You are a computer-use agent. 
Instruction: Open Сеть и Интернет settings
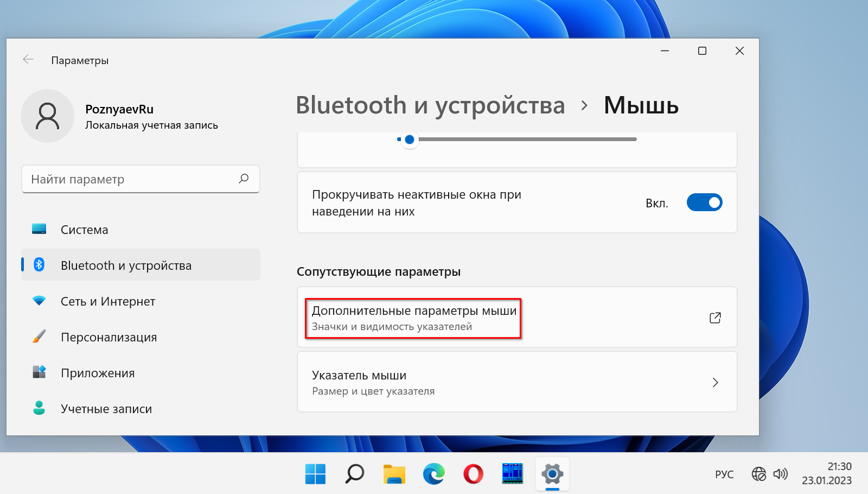click(108, 301)
